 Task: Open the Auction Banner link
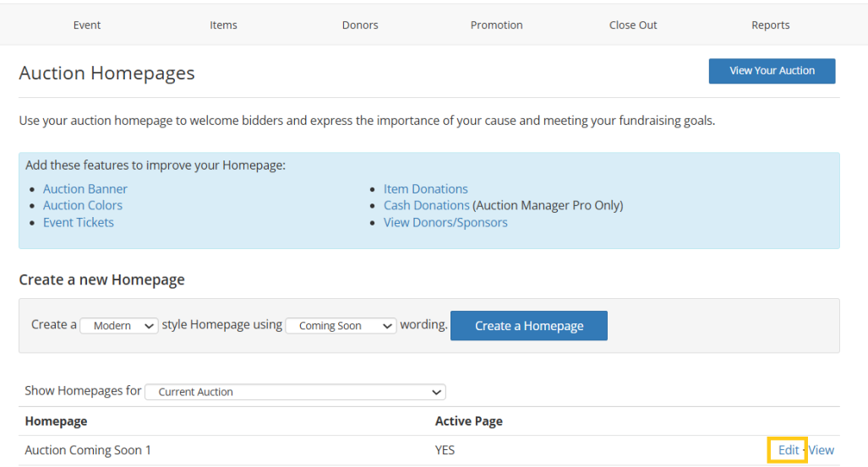pos(85,188)
